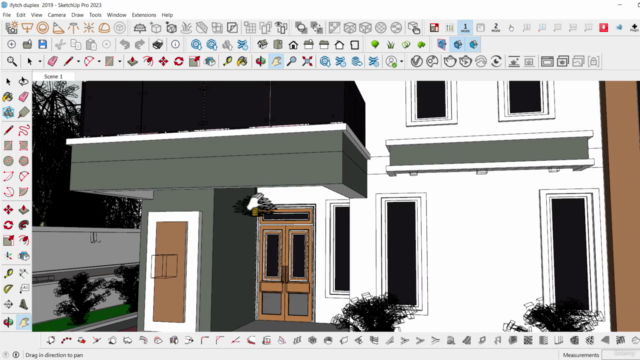Click the Plugin icon
640x360 pixels.
634,28
